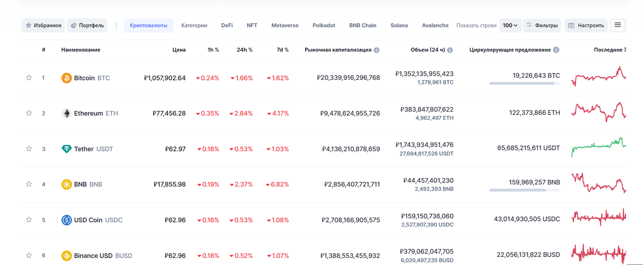644x265 pixels.
Task: Open the Фильтры filters panel
Action: 541,25
